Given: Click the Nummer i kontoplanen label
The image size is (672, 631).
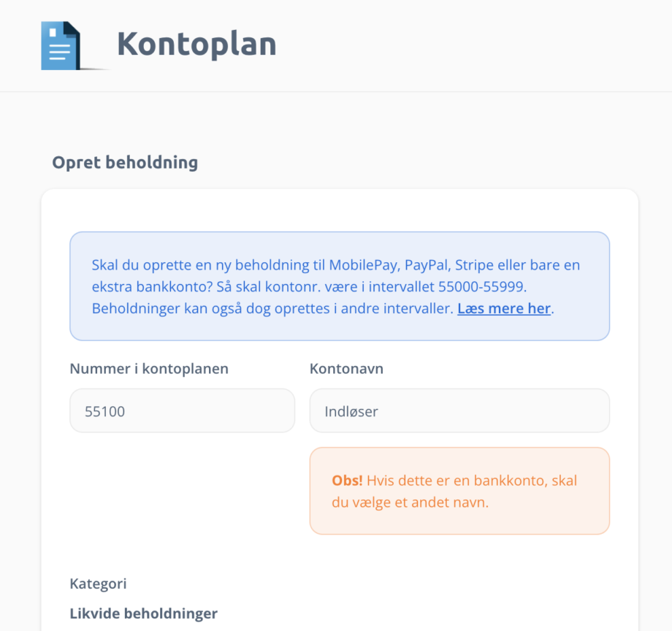Looking at the screenshot, I should 149,369.
